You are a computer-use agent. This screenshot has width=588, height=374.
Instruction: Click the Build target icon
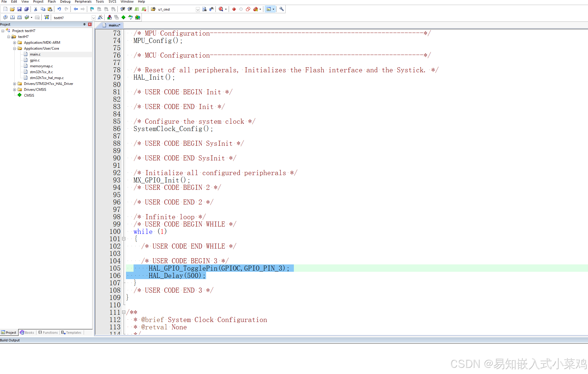12,17
